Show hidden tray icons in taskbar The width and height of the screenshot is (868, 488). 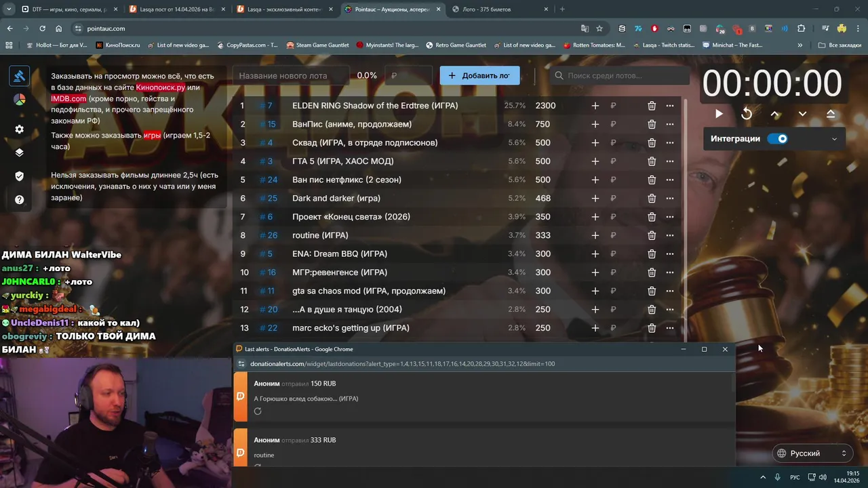762,477
